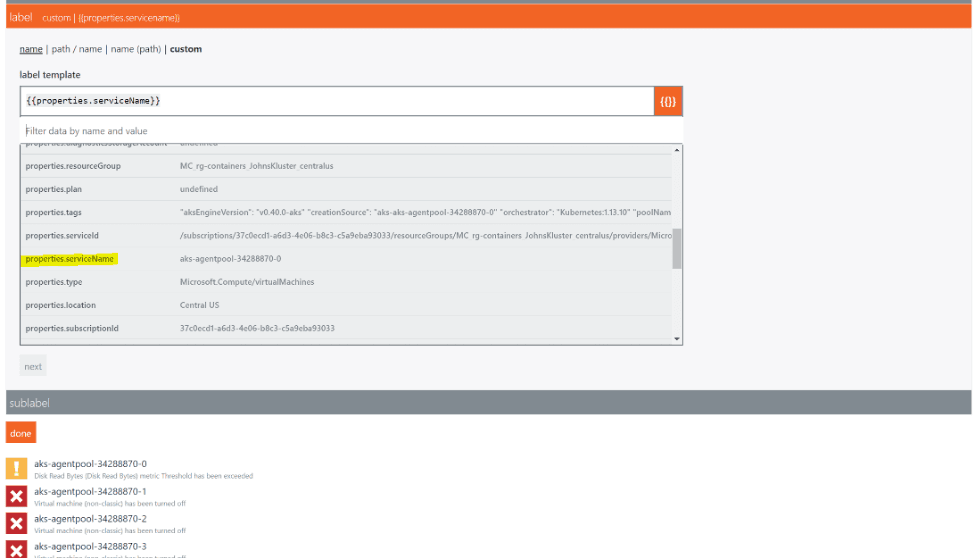Click the red error icon for aks-agentpool-34288870-3

17,549
